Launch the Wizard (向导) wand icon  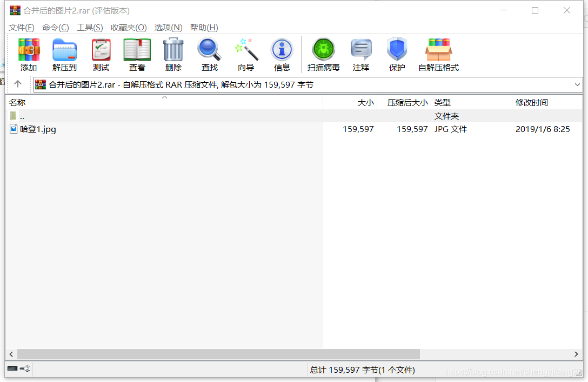pos(246,55)
